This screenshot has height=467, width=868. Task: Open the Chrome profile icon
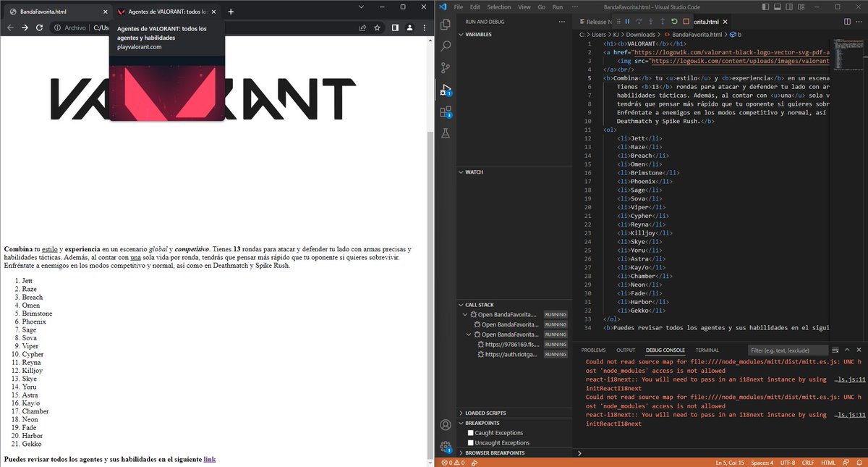[409, 28]
